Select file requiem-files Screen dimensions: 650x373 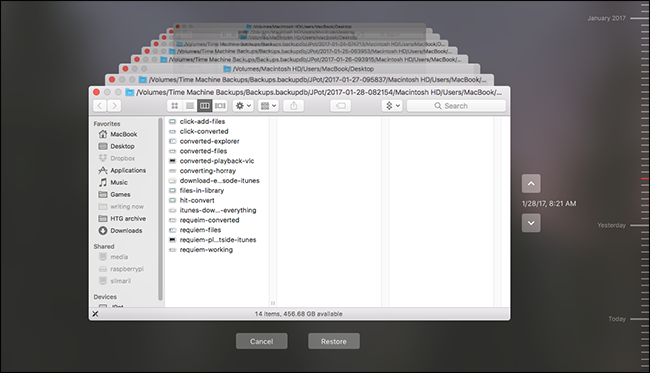(x=200, y=230)
